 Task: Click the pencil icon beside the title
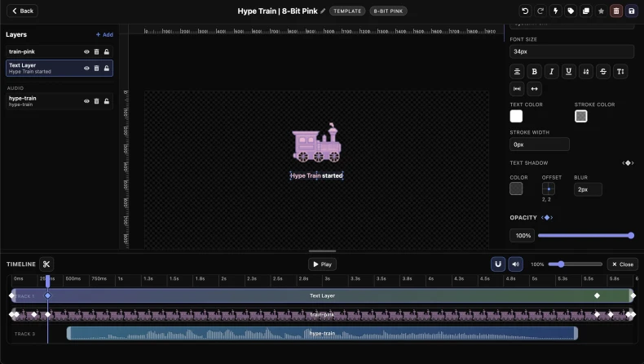click(323, 11)
